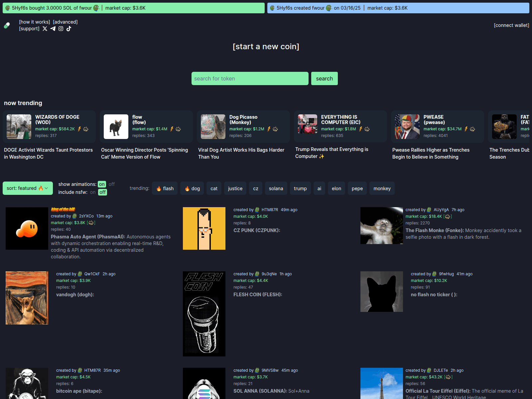Screen dimensions: 532x399
Task: Click frog avatar of creator 9fwHug
Action: 435,274
